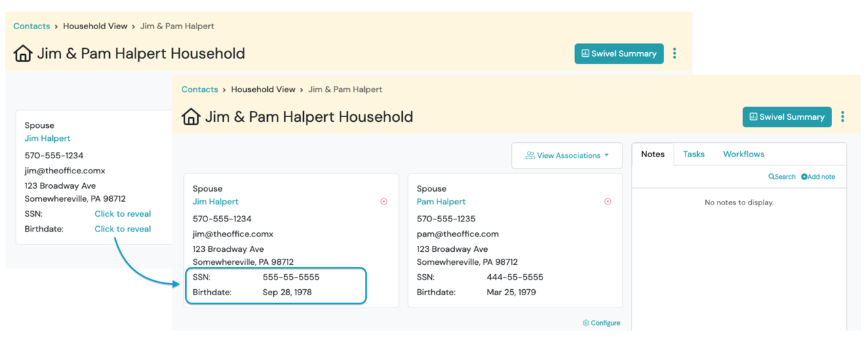868x344 pixels.
Task: Remove Pam Halpert using the red circle icon
Action: click(608, 202)
